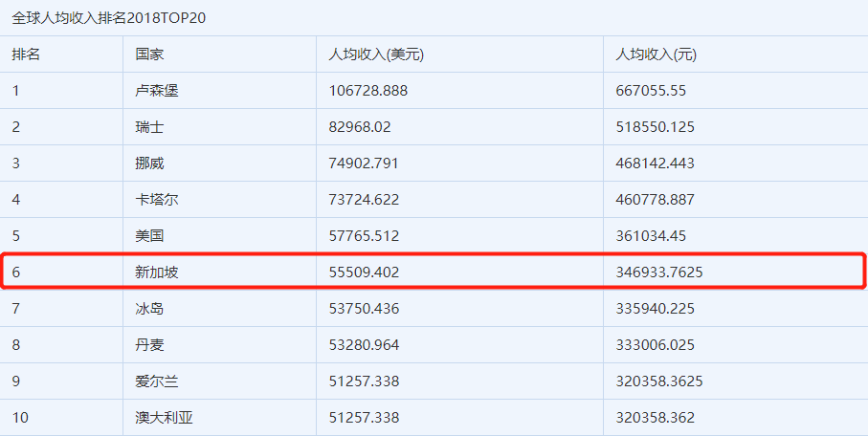
Task: Select the value 53280.964 for 丹麦
Action: pos(364,345)
